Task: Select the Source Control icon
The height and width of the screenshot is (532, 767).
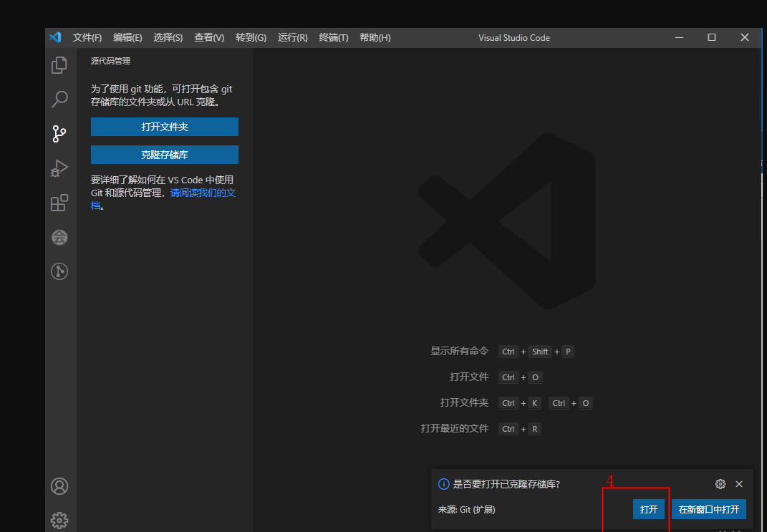Action: tap(59, 133)
